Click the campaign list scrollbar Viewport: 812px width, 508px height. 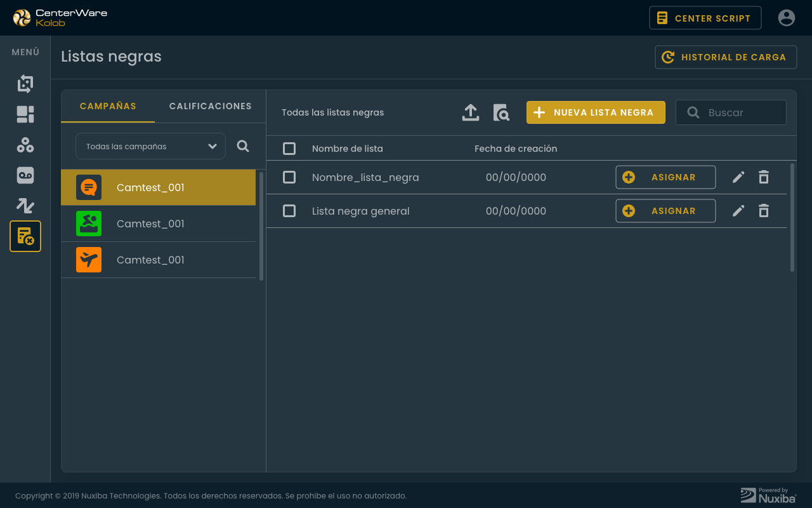pyautogui.click(x=261, y=225)
